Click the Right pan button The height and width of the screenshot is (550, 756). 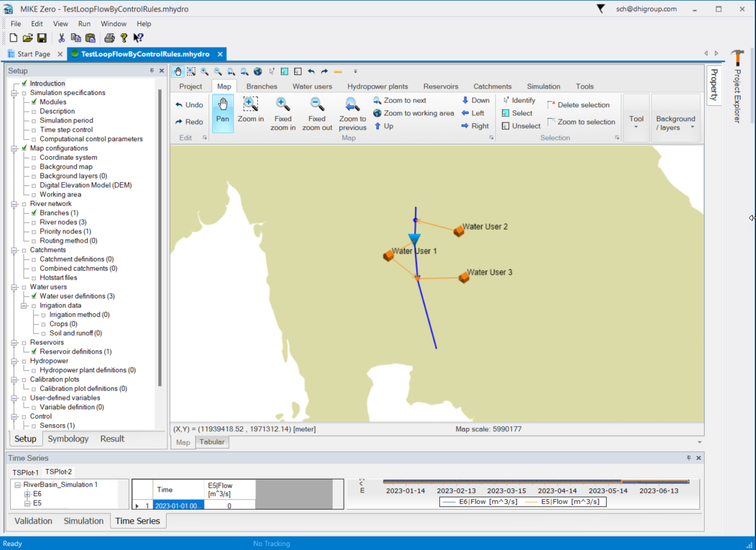475,126
